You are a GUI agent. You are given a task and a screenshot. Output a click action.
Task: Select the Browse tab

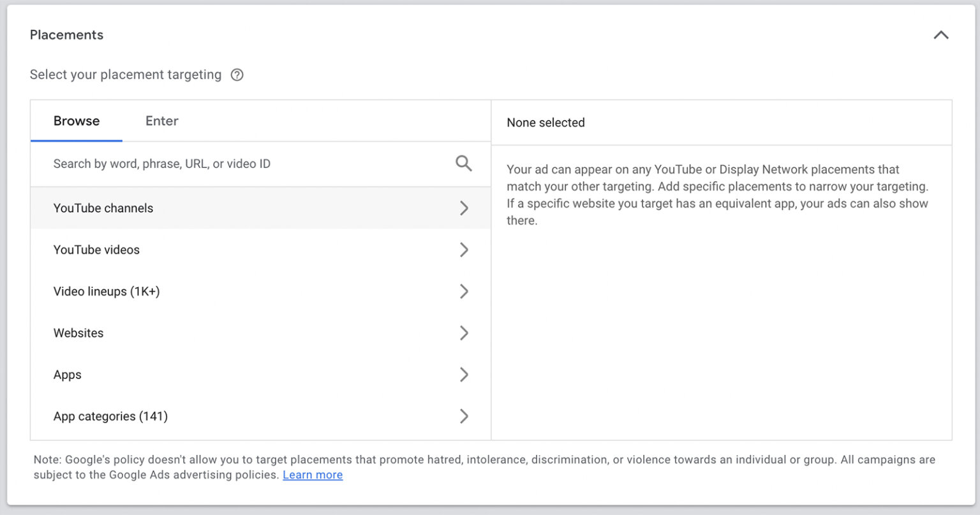76,121
